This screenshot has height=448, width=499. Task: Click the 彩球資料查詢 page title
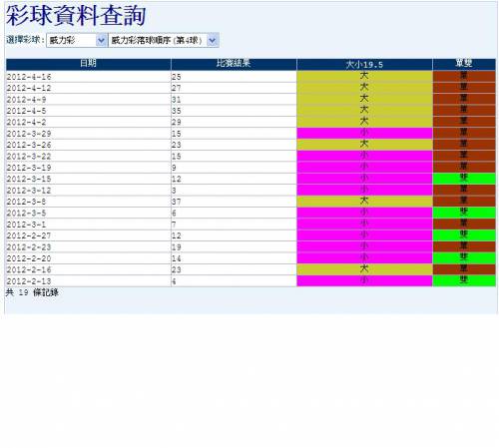pyautogui.click(x=76, y=16)
